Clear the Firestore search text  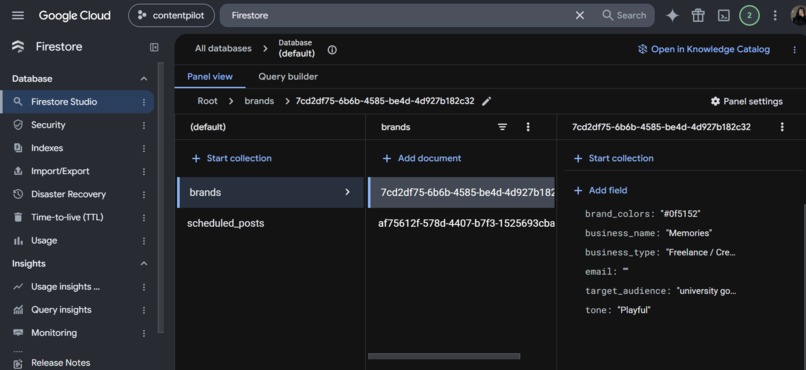tap(580, 15)
